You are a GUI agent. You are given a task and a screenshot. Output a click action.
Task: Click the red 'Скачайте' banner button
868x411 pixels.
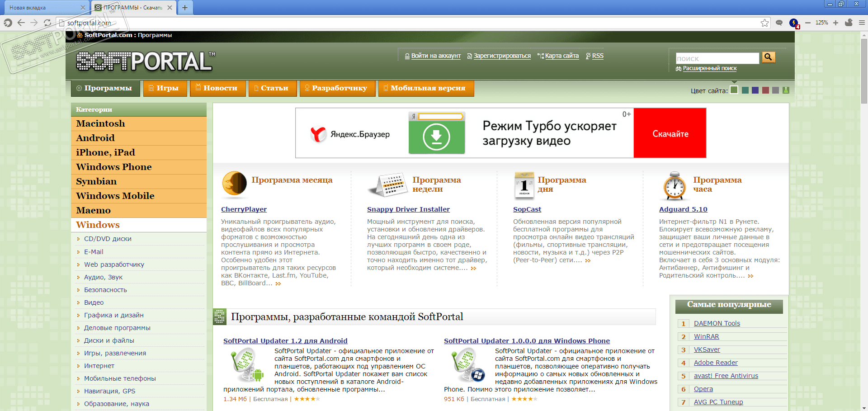click(x=670, y=133)
